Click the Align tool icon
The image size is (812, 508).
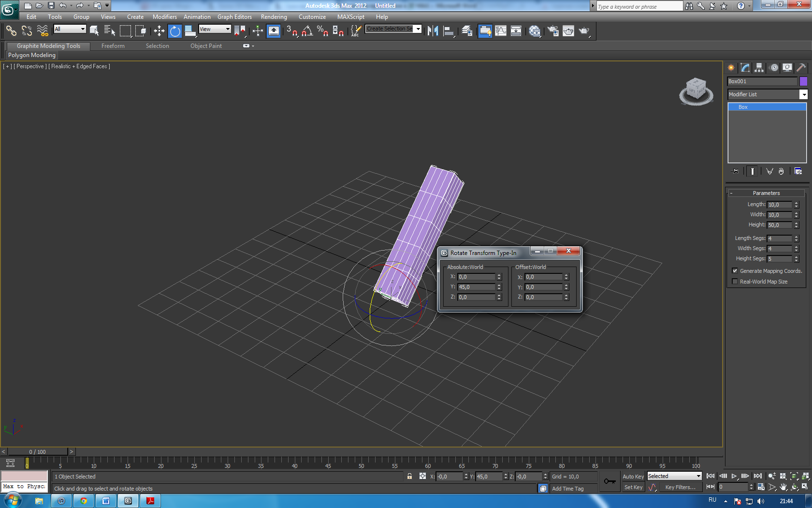449,31
